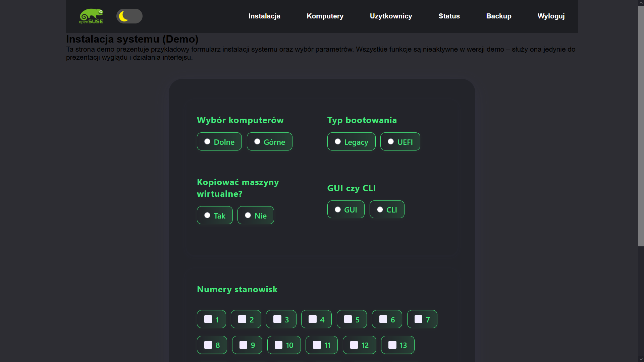
Task: Open the Backup page
Action: pyautogui.click(x=499, y=16)
